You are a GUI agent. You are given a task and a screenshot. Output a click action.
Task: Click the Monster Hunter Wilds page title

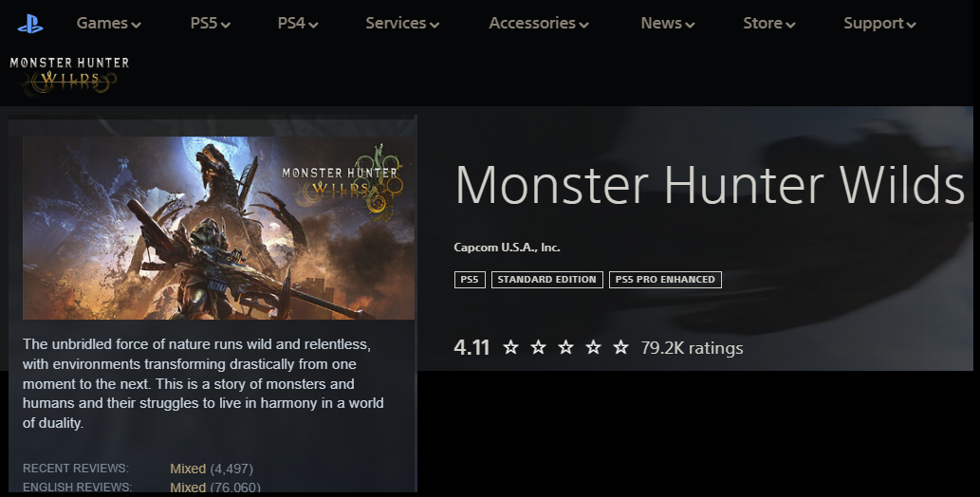710,185
